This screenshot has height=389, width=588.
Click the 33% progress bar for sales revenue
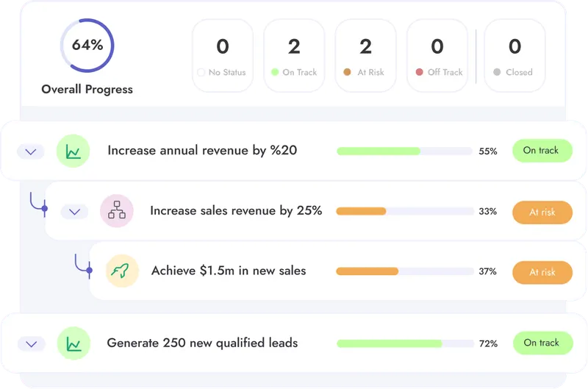(405, 211)
